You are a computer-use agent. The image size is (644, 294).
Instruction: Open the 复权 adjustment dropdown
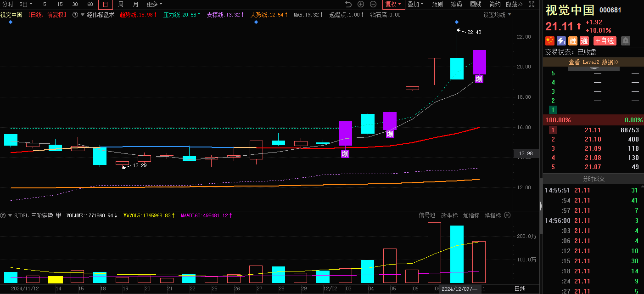tap(393, 5)
